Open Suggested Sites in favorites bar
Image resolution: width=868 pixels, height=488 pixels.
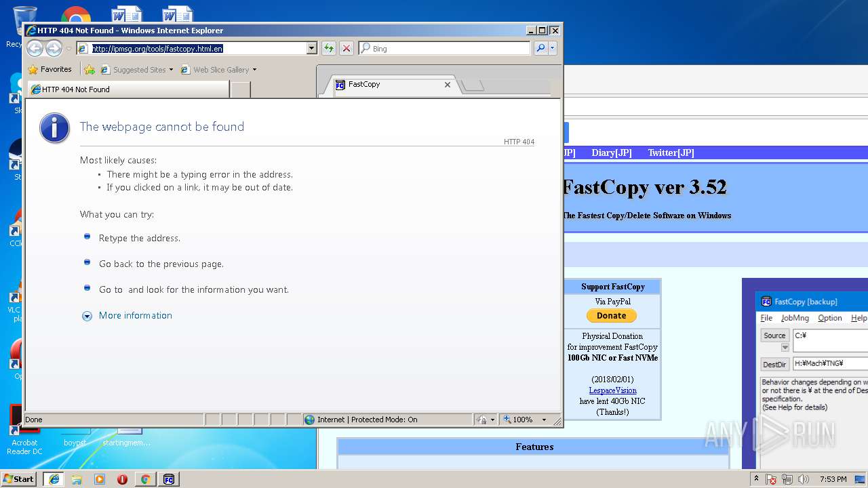[136, 69]
